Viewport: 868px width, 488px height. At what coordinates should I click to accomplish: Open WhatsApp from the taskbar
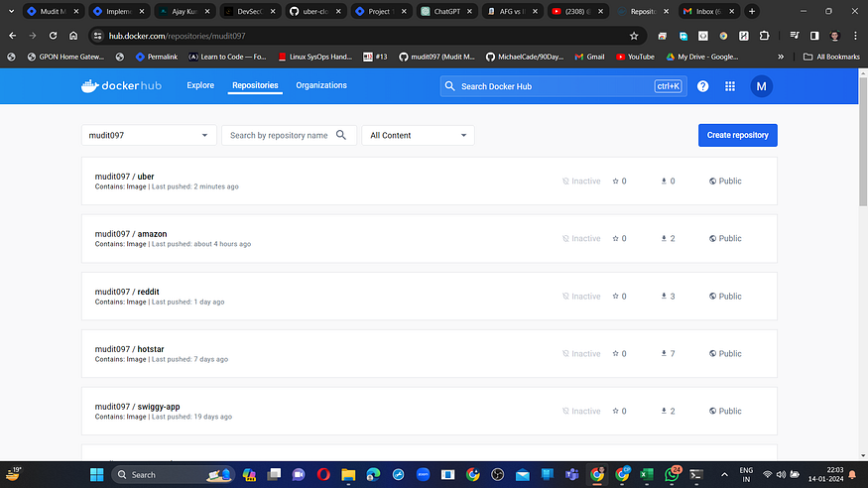[x=672, y=475]
